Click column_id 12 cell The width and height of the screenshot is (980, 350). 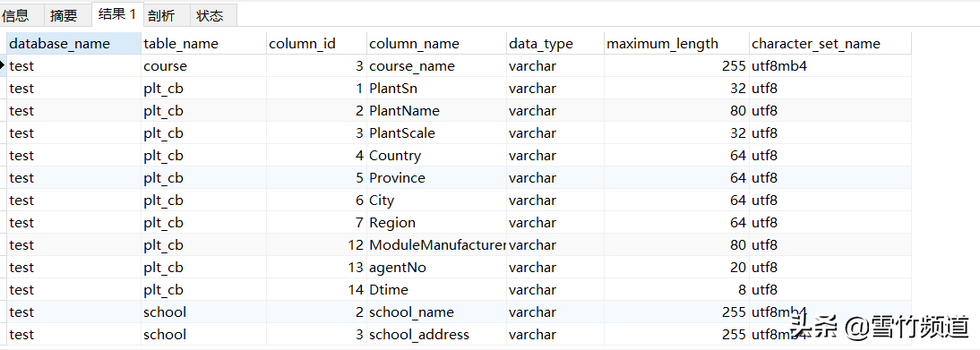[316, 245]
